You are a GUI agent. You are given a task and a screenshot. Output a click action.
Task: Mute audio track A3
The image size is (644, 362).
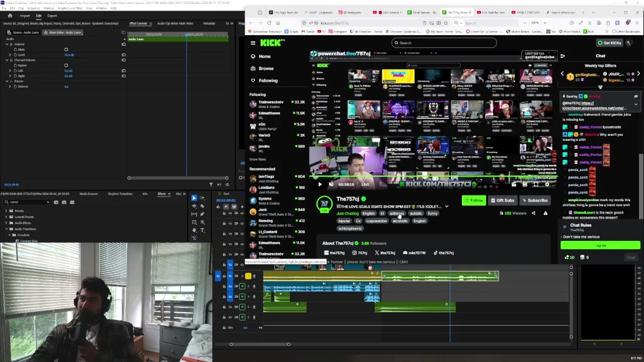coord(242,296)
